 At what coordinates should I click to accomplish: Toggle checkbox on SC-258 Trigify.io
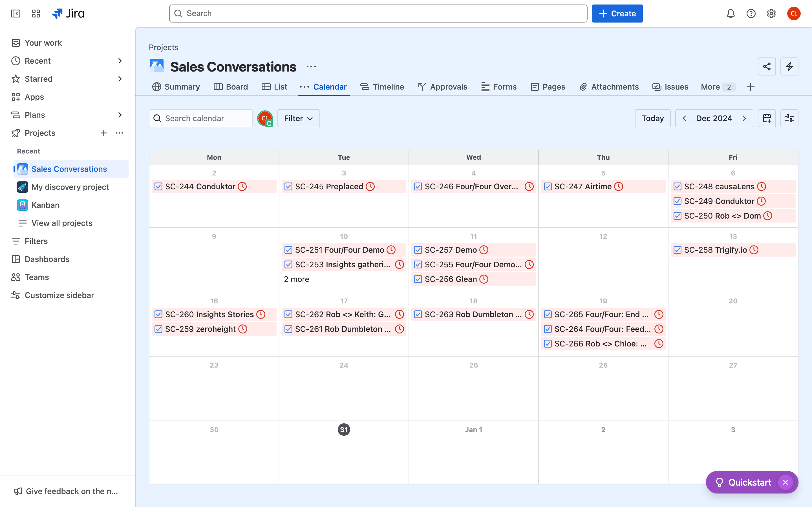[x=677, y=250]
